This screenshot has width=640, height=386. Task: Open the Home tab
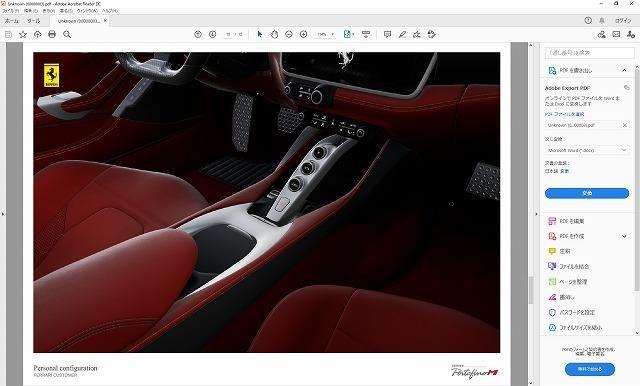(11, 21)
